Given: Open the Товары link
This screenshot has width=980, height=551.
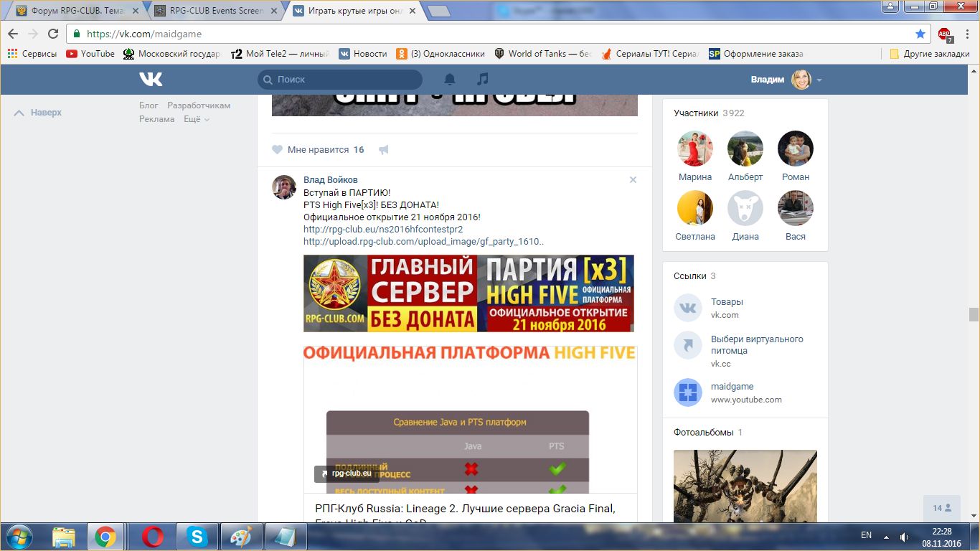Looking at the screenshot, I should 727,302.
